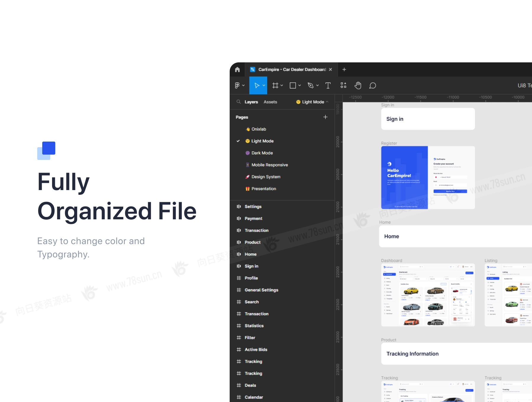Select the Sign in section layer
This screenshot has height=402, width=532.
coord(282,266)
